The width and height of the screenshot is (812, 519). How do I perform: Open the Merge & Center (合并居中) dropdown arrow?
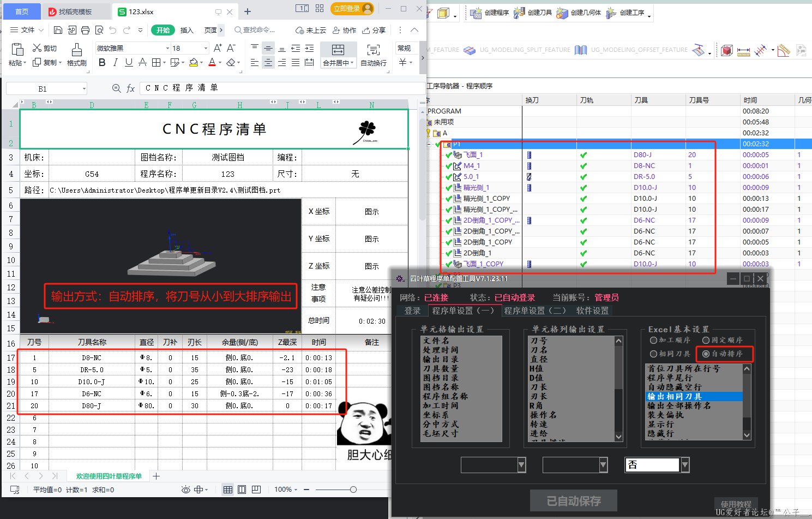point(352,63)
